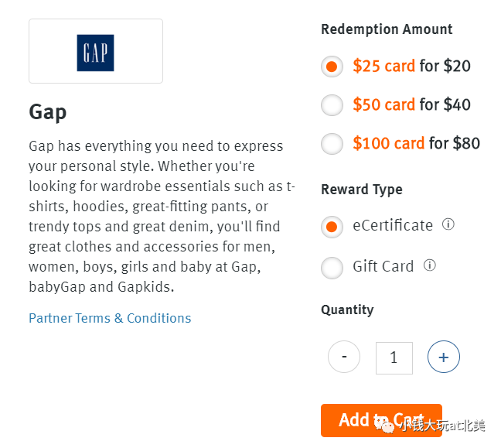Click the "$25 card for $20" label

pyautogui.click(x=411, y=66)
